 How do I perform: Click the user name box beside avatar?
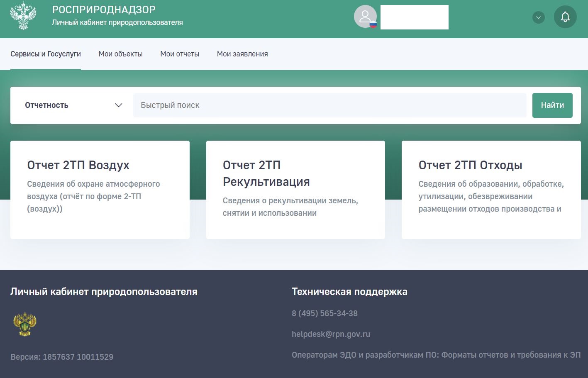click(414, 17)
